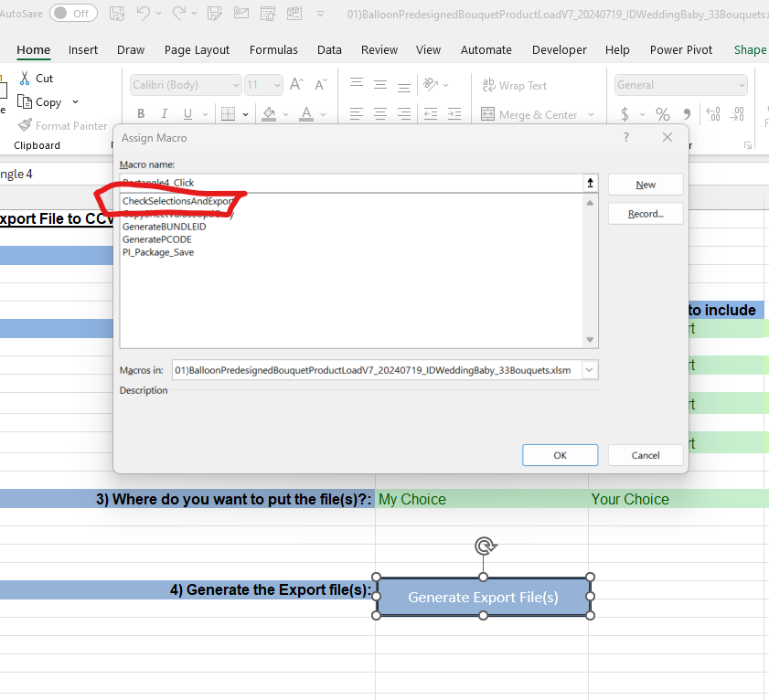Apply Bold formatting
The width and height of the screenshot is (769, 700).
point(140,113)
